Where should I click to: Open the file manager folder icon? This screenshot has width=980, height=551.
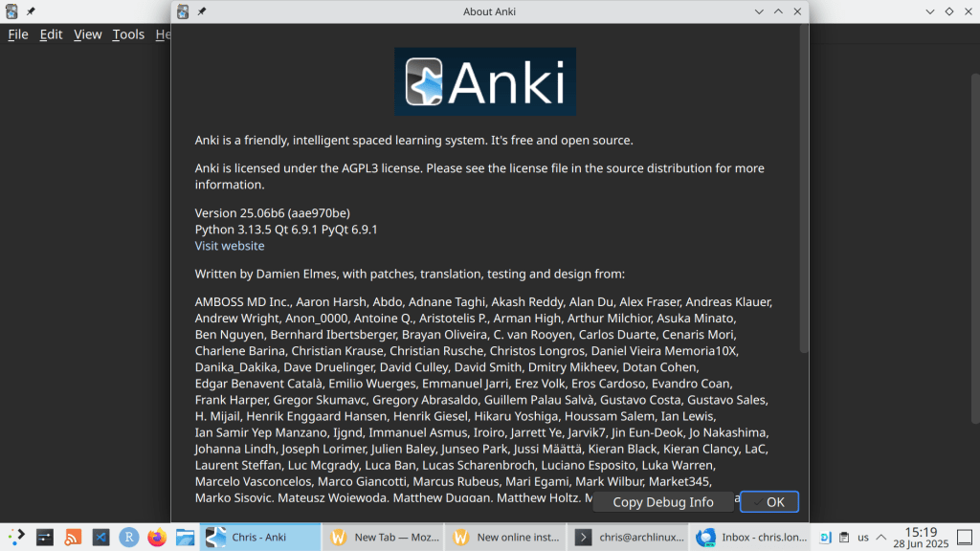[x=184, y=538]
